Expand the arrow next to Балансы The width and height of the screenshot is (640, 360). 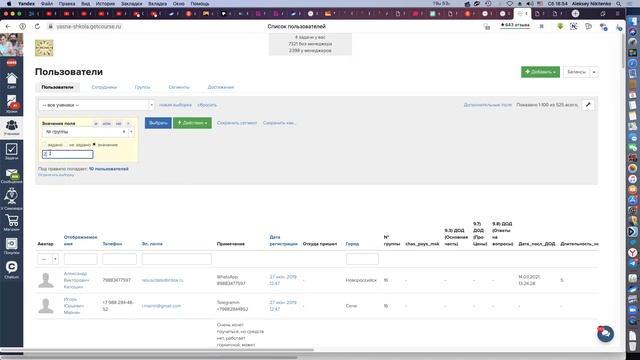coord(594,72)
